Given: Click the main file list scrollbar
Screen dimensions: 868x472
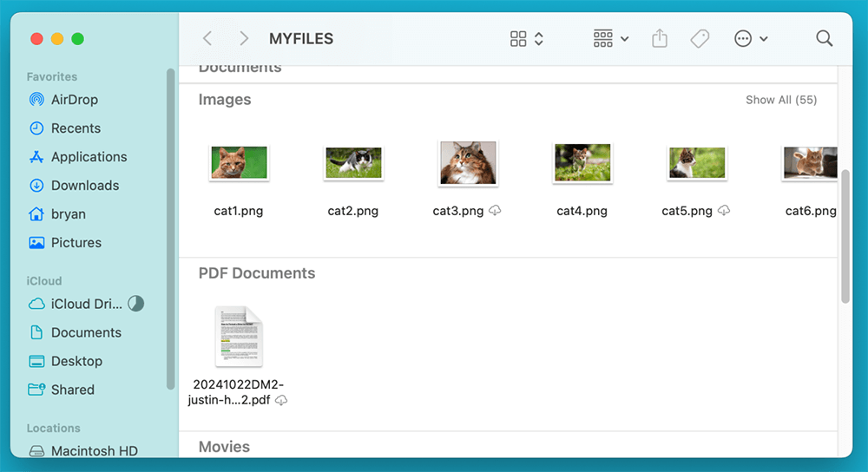Looking at the screenshot, I should click(845, 236).
